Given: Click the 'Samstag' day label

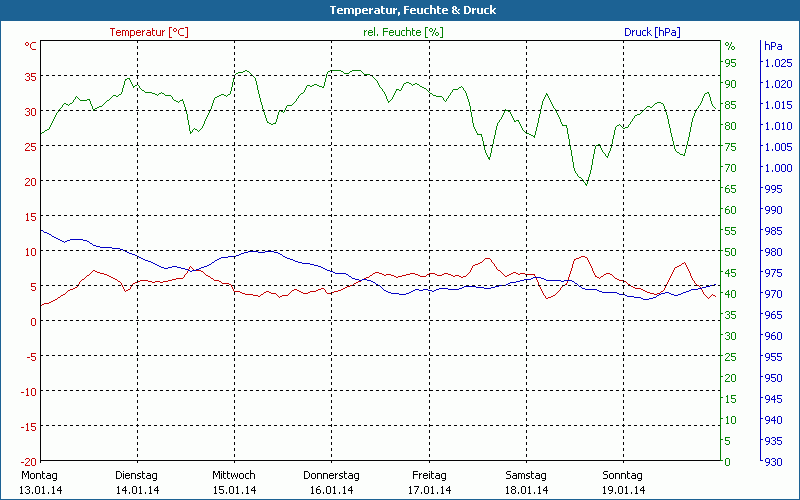Looking at the screenshot, I should pos(526,475).
